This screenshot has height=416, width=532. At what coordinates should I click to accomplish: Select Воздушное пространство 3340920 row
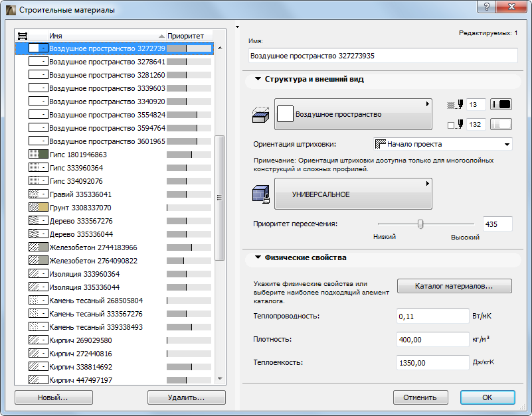114,102
